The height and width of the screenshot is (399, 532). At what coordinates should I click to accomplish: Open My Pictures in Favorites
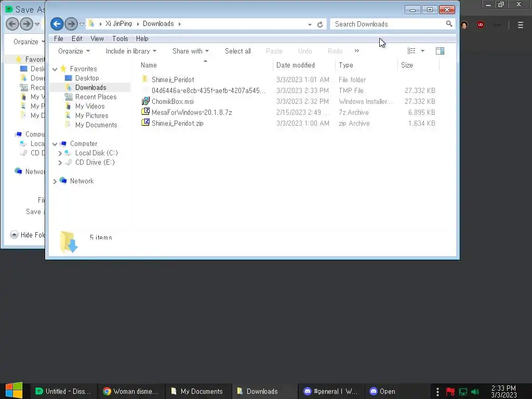tap(91, 116)
